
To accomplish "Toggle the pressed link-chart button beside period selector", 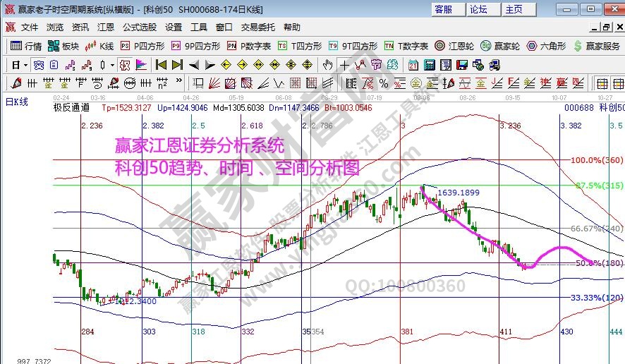I will [39, 64].
